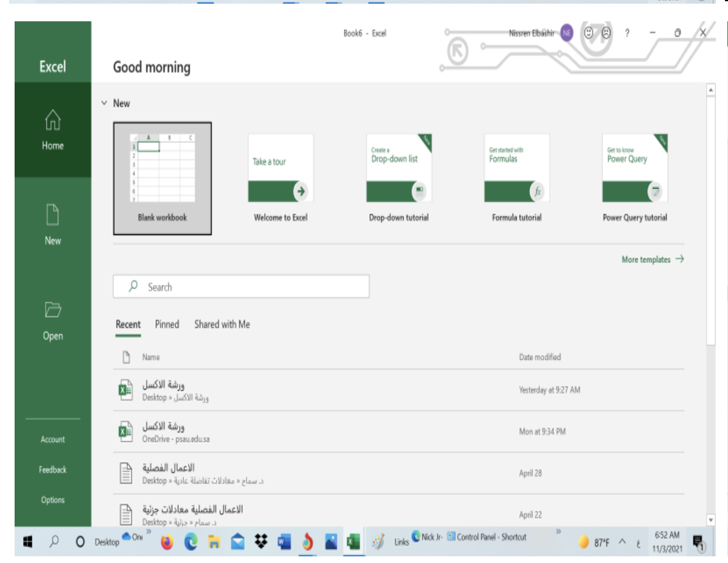Click the smiley face feedback icon

click(589, 33)
